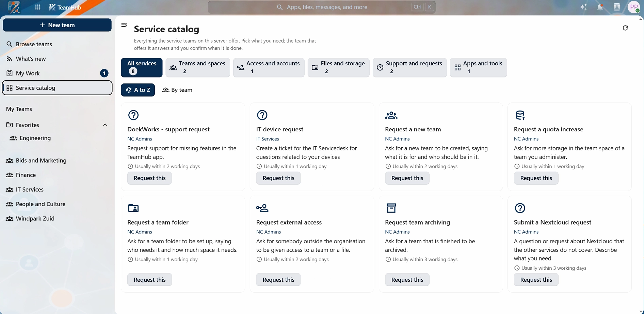The height and width of the screenshot is (314, 644).
Task: Filter by Apps and tools
Action: click(479, 67)
